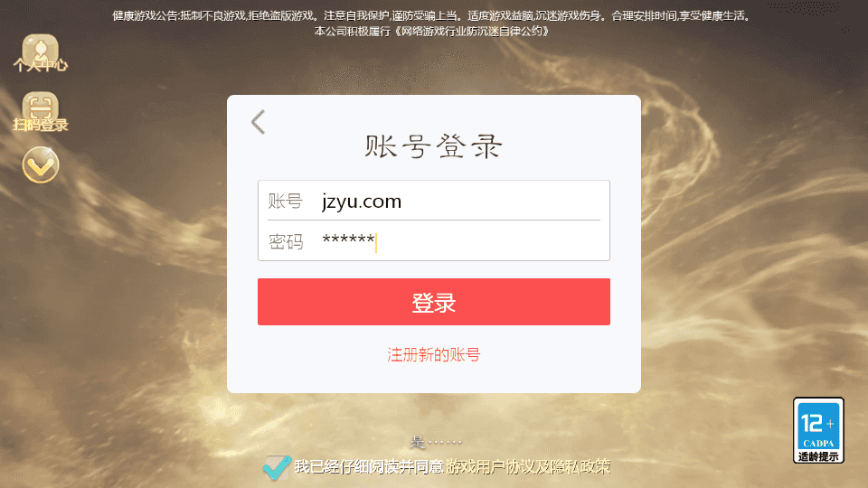
Task: Focus the 密码 password field with asterisks
Action: (434, 240)
